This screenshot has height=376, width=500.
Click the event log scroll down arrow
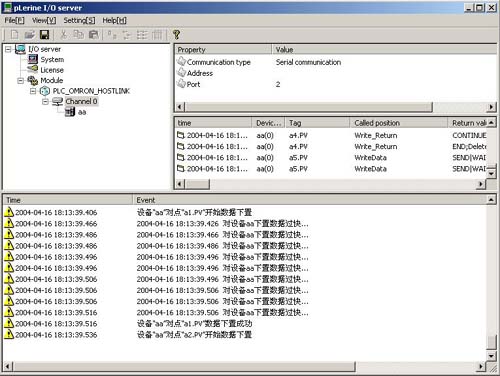(491, 356)
